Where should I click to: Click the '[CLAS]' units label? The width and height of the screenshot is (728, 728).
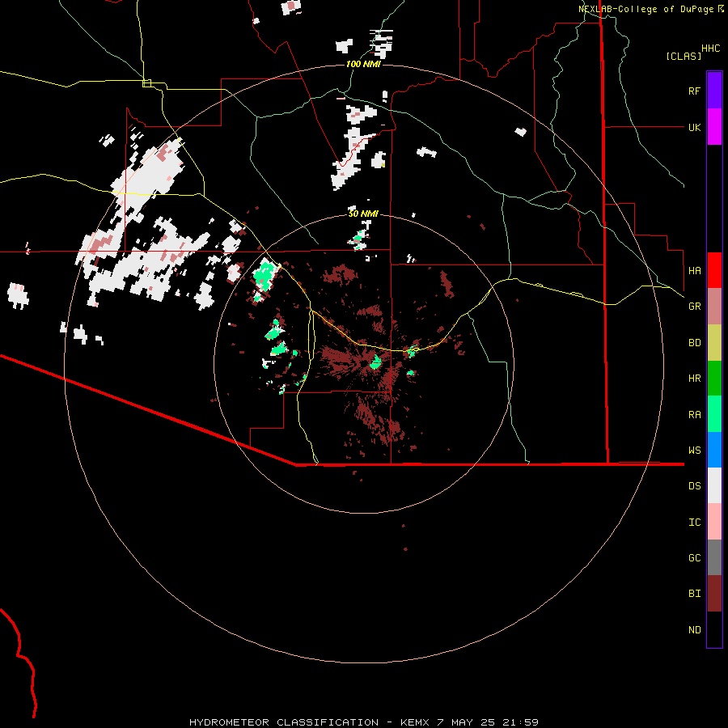tap(684, 56)
